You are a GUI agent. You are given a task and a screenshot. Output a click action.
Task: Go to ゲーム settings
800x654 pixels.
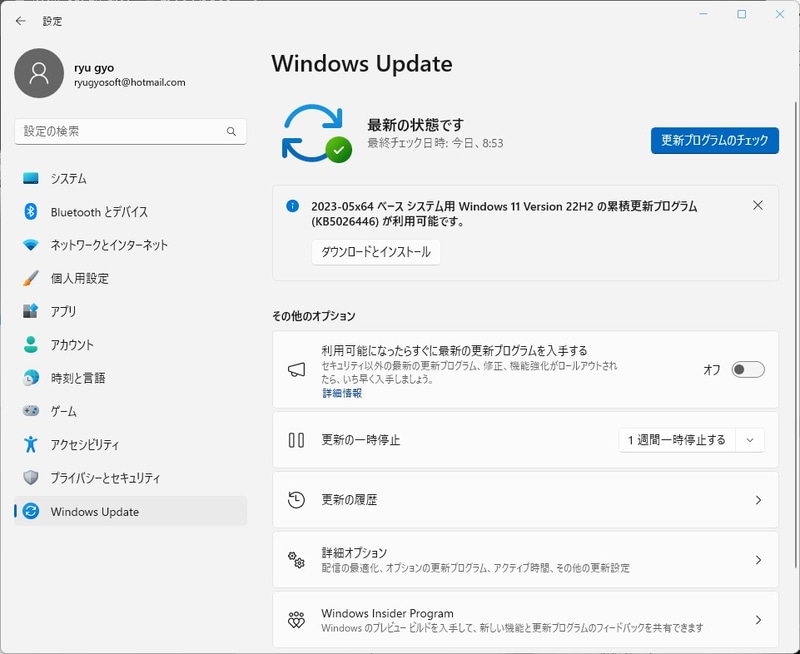(131, 411)
